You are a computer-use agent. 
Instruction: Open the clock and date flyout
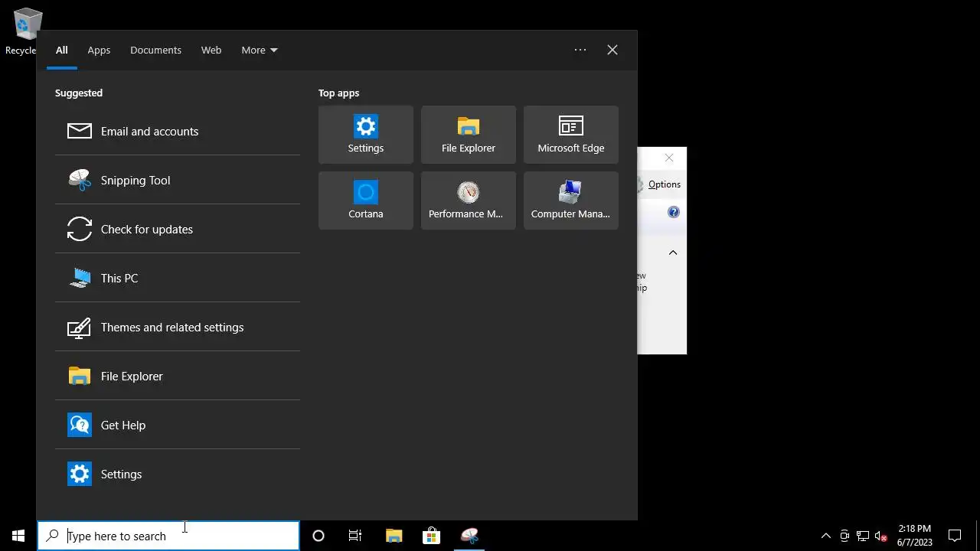(915, 536)
